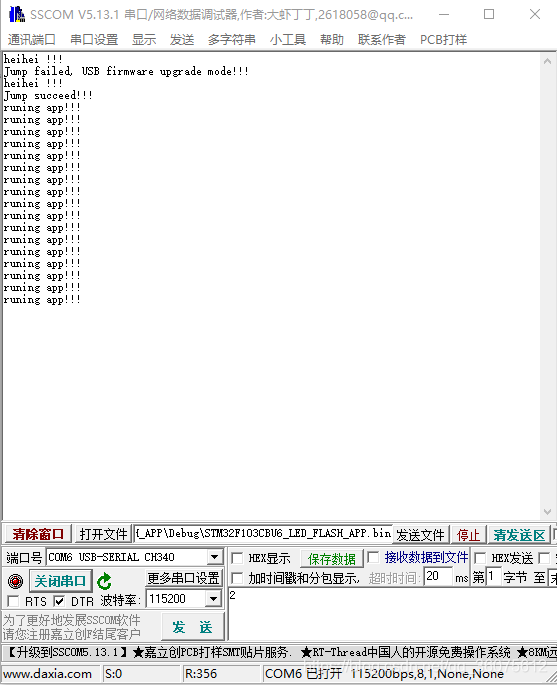
Task: Click the byte number field showing 1
Action: click(493, 576)
